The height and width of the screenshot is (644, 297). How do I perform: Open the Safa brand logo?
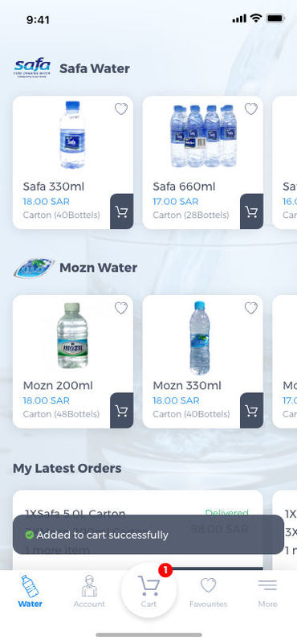point(32,68)
